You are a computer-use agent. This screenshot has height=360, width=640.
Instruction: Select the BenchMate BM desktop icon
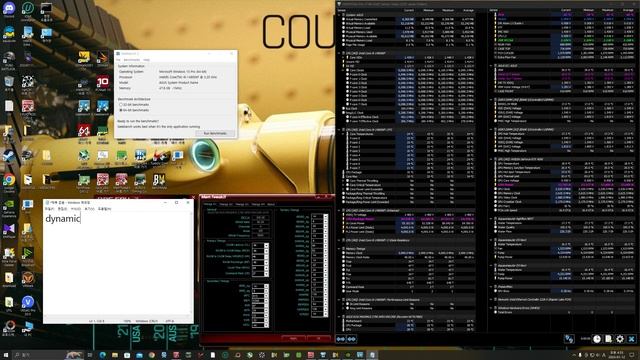(159, 180)
